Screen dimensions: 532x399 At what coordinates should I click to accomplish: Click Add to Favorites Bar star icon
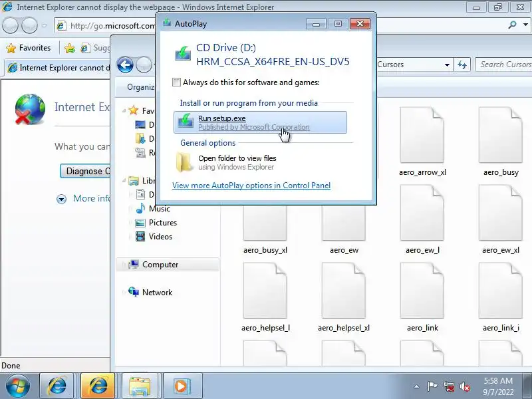70,48
